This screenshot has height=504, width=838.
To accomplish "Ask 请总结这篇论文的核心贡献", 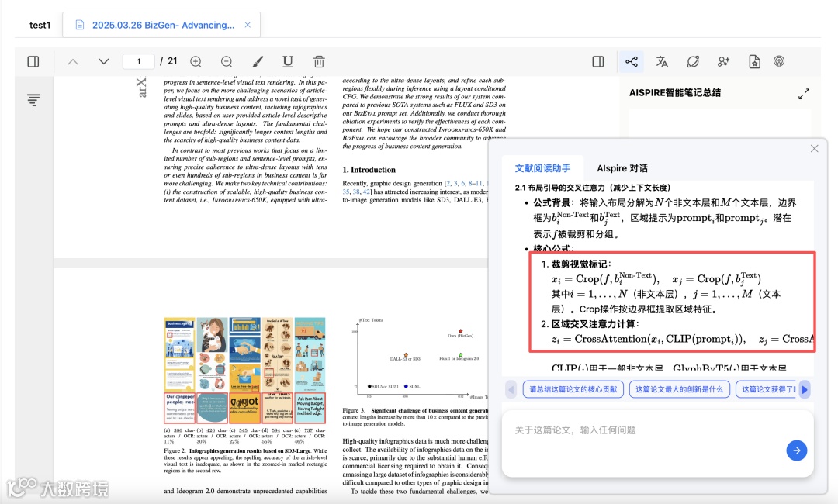I will [x=573, y=389].
